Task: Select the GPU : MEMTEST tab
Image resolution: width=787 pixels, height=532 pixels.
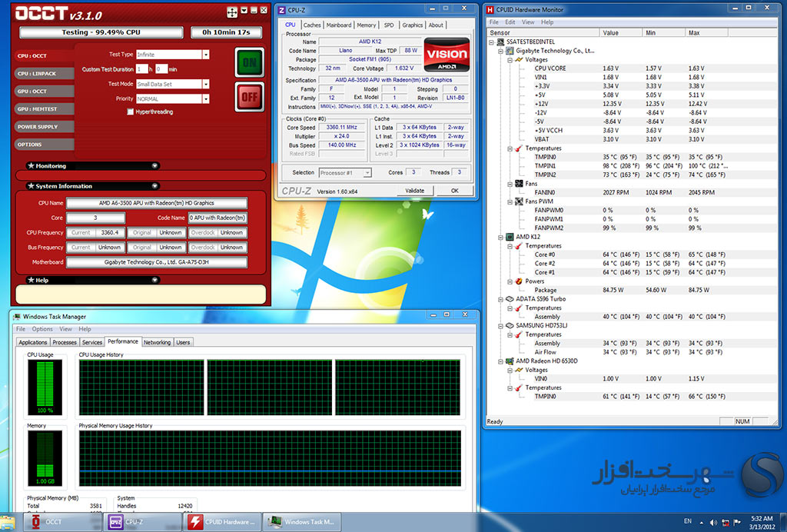Action: [44, 109]
